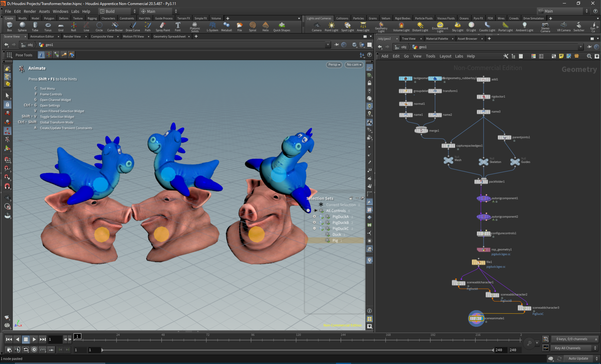Add a Point Light from the shelf

(331, 27)
